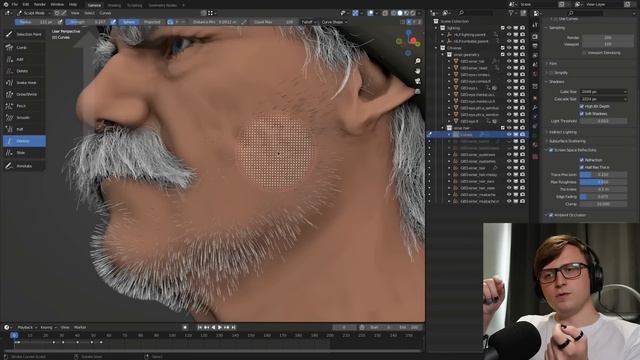The width and height of the screenshot is (640, 360).
Task: Open the Modifiers wrench properties tab
Action: click(535, 107)
